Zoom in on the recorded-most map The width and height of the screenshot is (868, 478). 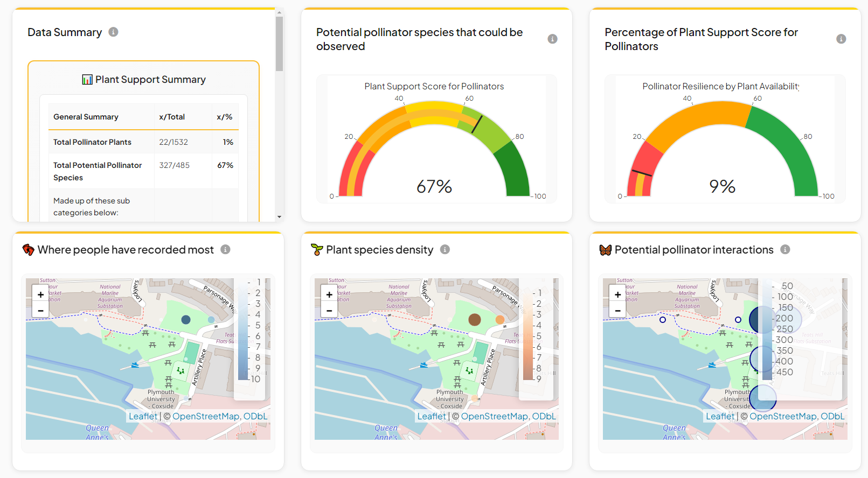[x=40, y=294]
